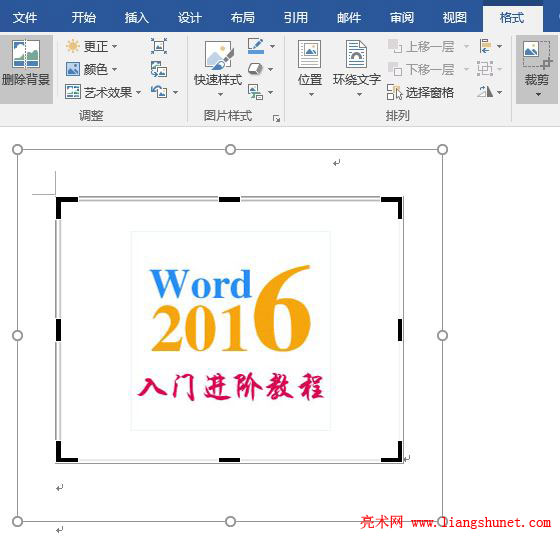Click the bottom-center circular sizing handle

(230, 521)
